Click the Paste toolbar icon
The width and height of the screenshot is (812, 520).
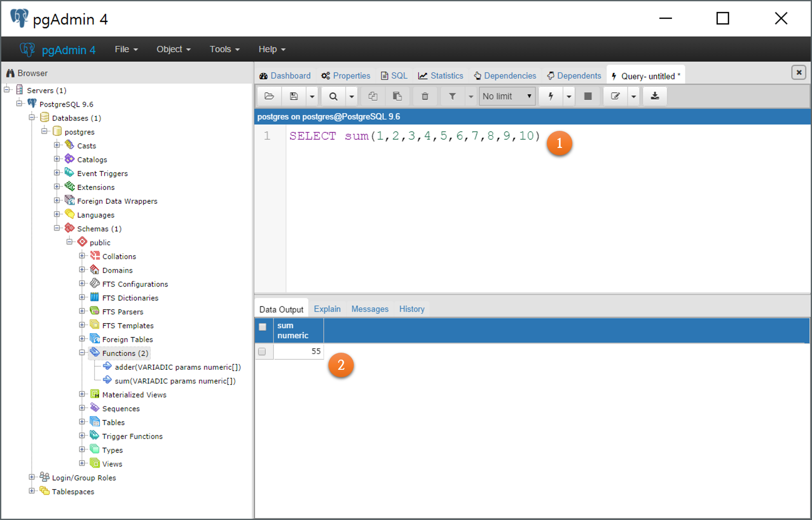[397, 96]
